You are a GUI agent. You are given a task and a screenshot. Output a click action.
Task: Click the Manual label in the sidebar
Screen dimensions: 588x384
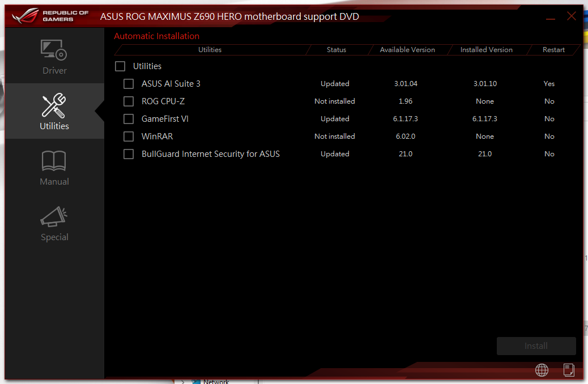[x=54, y=181]
